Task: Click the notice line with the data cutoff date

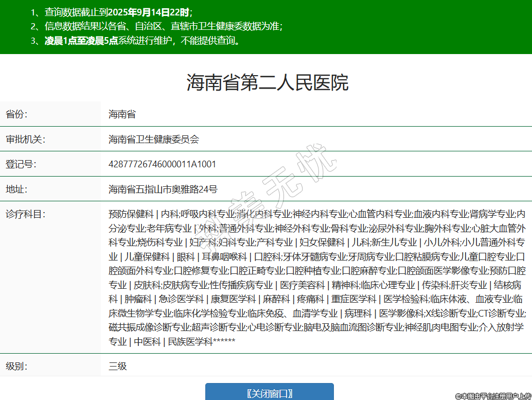Action: (x=118, y=12)
